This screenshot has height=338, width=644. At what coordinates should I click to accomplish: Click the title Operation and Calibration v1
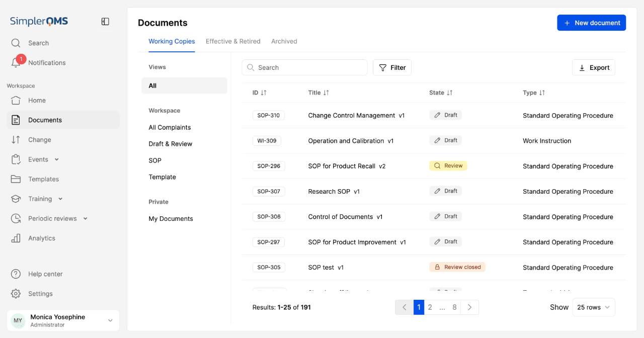point(351,141)
